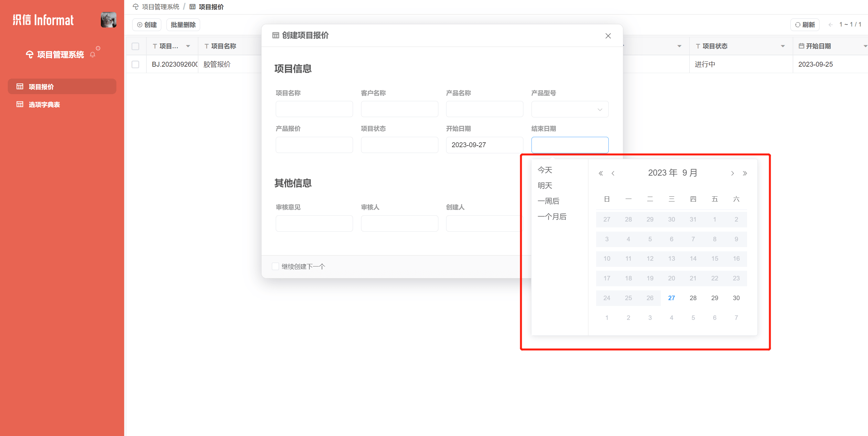
Task: Go to previous month arrow in calendar
Action: point(613,173)
